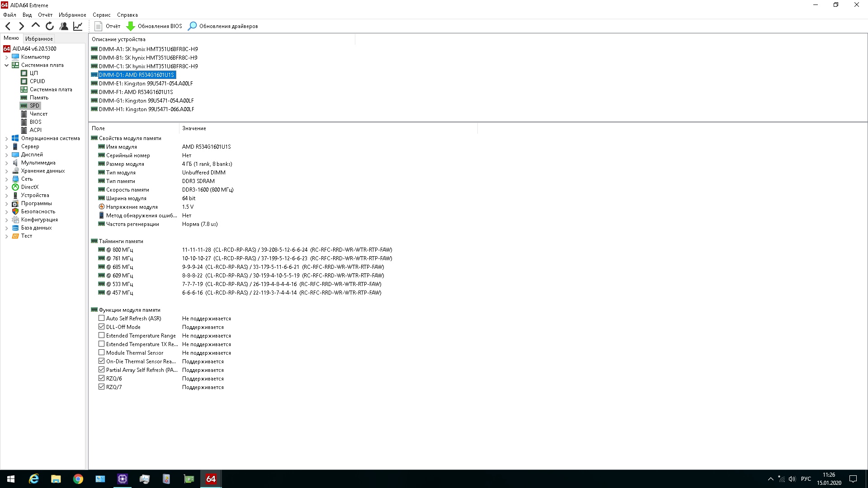Toggle DLL-Off Mode checkbox
This screenshot has height=488, width=868.
102,327
